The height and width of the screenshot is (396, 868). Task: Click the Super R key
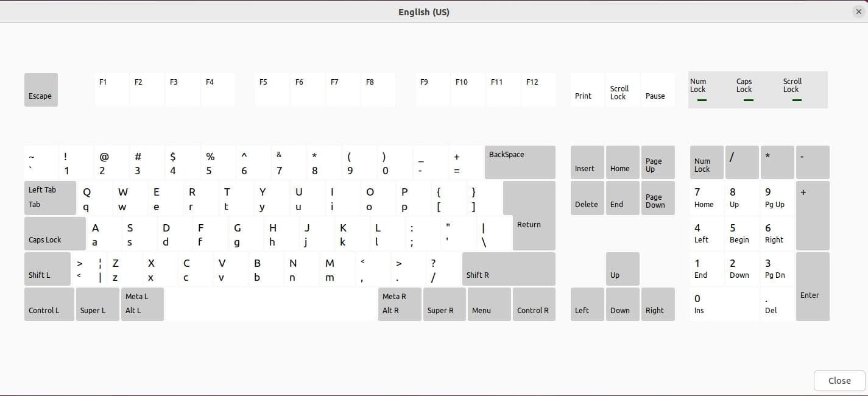click(444, 304)
